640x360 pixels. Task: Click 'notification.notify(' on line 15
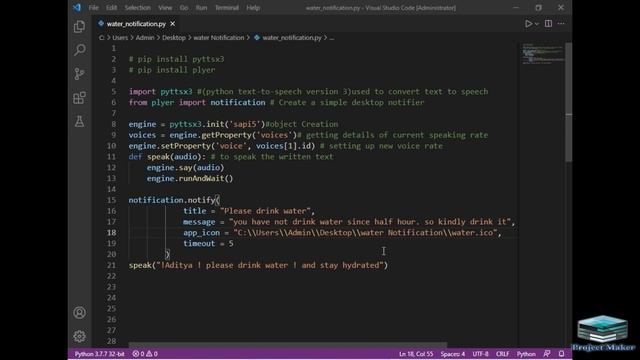pos(174,200)
